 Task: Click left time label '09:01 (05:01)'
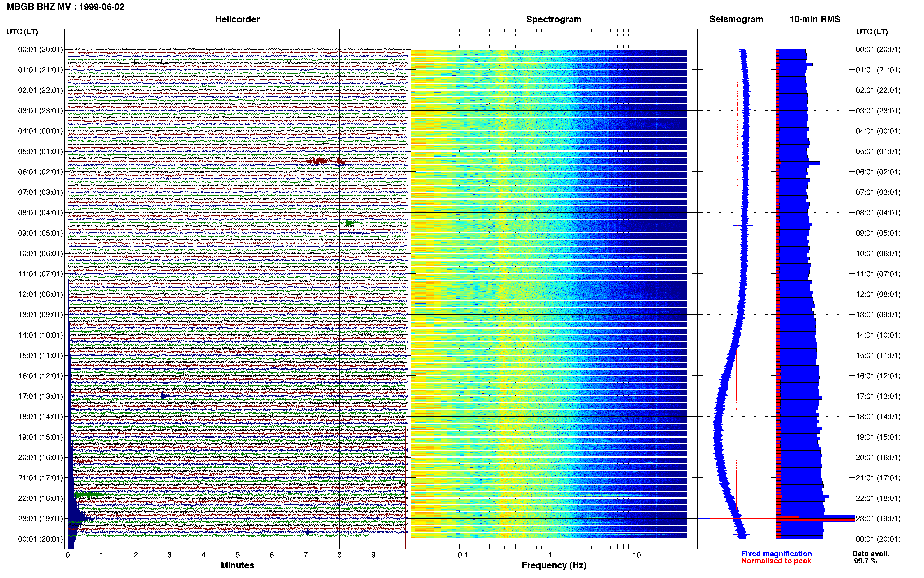(x=41, y=233)
